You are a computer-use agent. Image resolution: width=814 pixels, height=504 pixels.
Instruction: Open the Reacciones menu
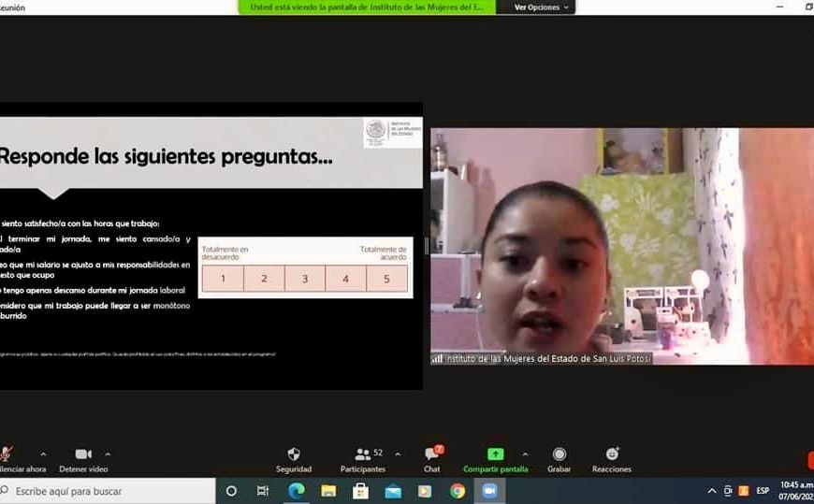(611, 458)
